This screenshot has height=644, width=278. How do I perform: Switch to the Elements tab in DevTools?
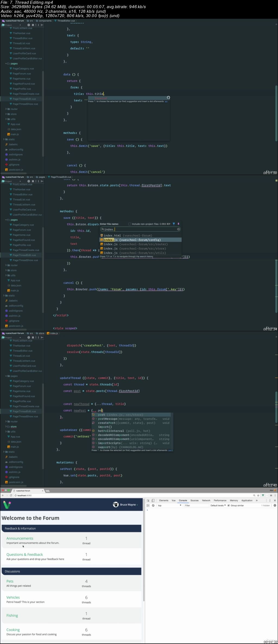point(164,501)
